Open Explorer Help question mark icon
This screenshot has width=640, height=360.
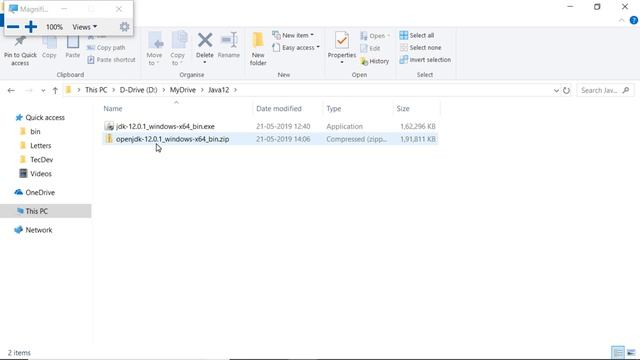pyautogui.click(x=634, y=20)
